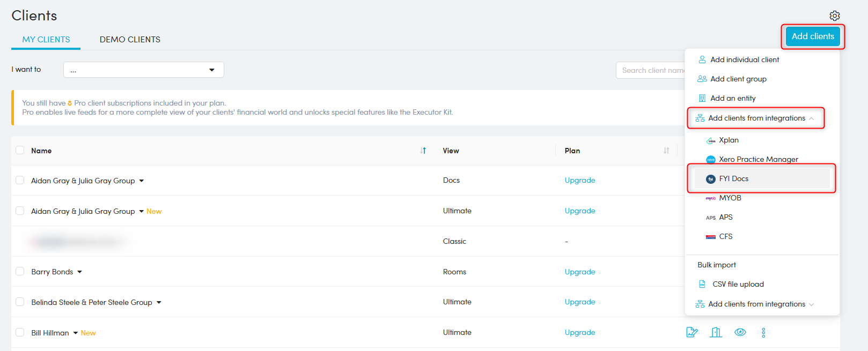
Task: Click Upgrade link in Barry Bonds' row
Action: click(579, 272)
